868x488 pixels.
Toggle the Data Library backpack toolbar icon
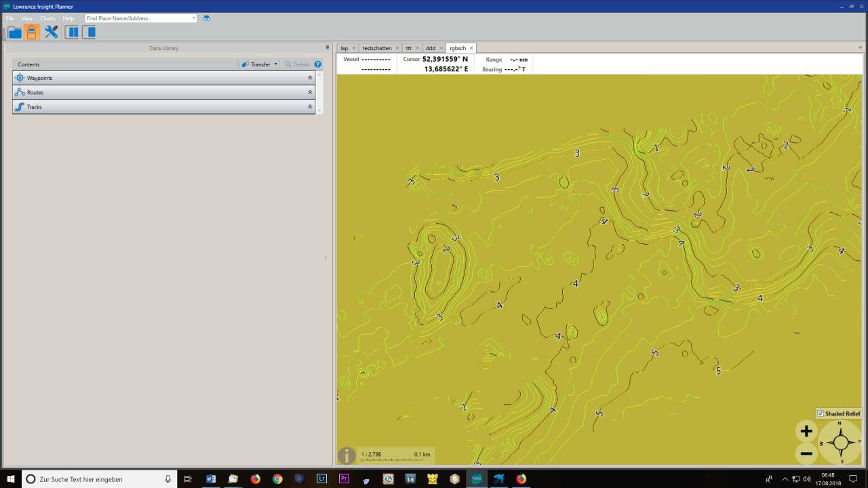click(31, 32)
